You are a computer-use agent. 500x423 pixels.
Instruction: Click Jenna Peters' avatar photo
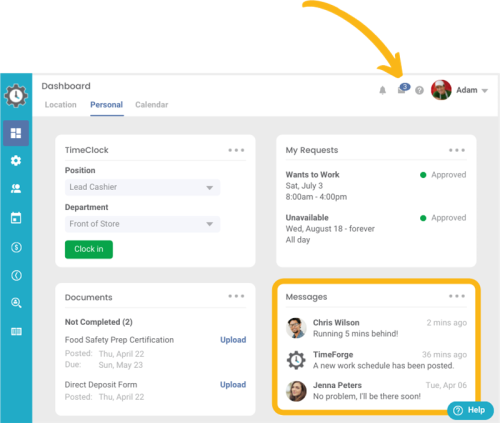pos(296,391)
